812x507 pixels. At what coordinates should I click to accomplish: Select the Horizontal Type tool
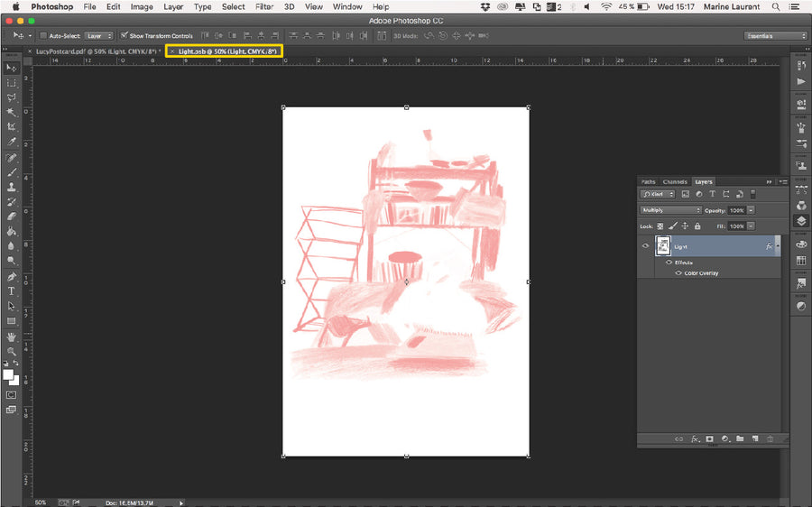[x=11, y=291]
